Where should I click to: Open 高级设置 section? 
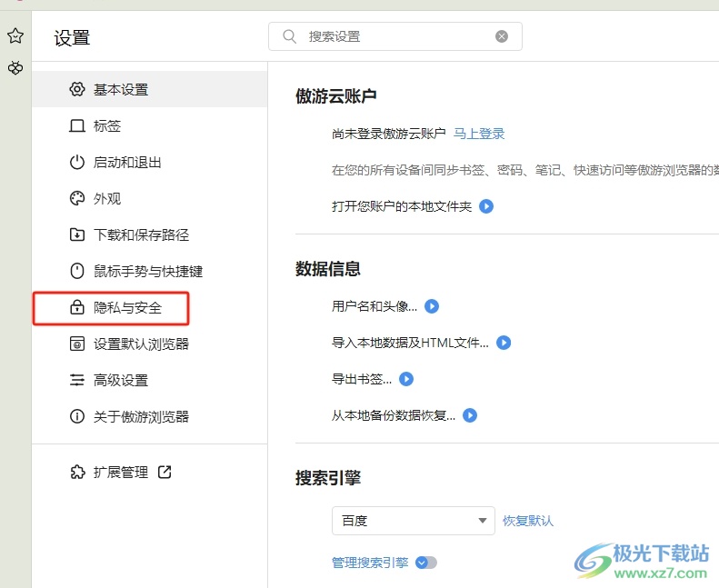point(149,380)
